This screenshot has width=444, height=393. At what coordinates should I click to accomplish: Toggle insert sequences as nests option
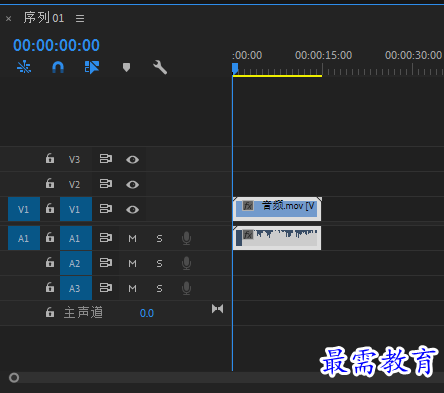(24, 67)
